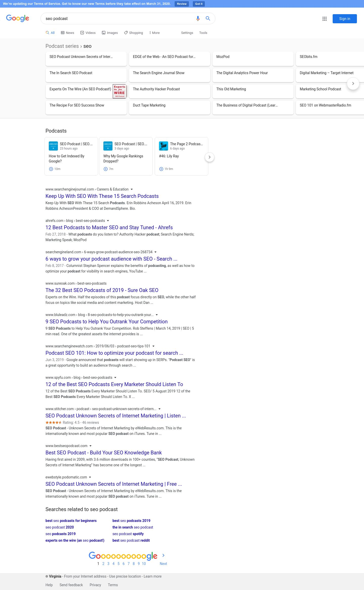The height and width of the screenshot is (590, 364).
Task: Switch to the News tab
Action: click(x=67, y=33)
